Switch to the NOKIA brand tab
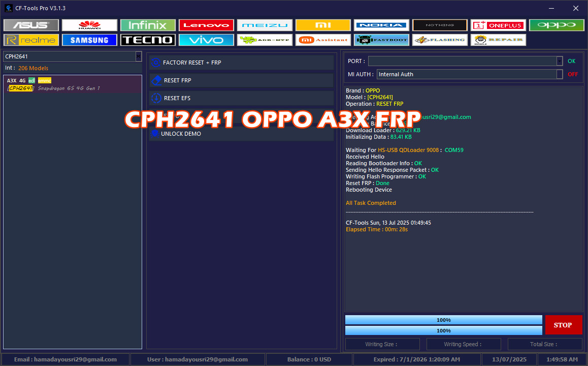This screenshot has width=588, height=366. (x=381, y=24)
